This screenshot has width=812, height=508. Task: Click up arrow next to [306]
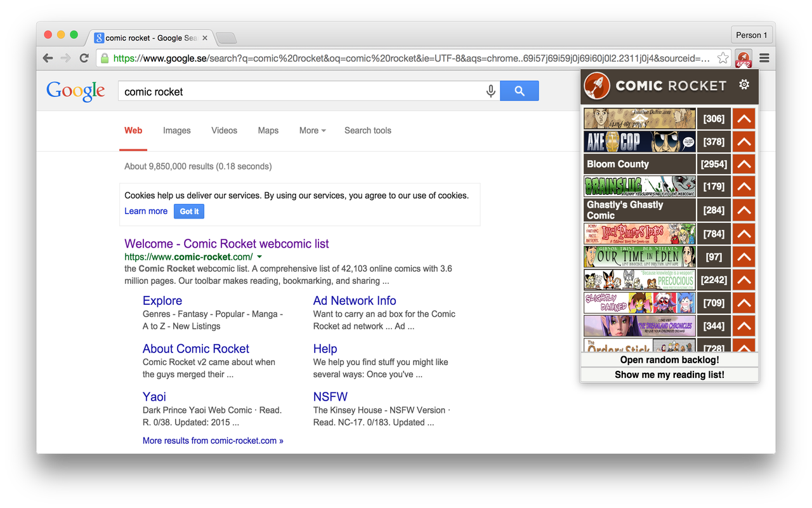click(x=743, y=119)
